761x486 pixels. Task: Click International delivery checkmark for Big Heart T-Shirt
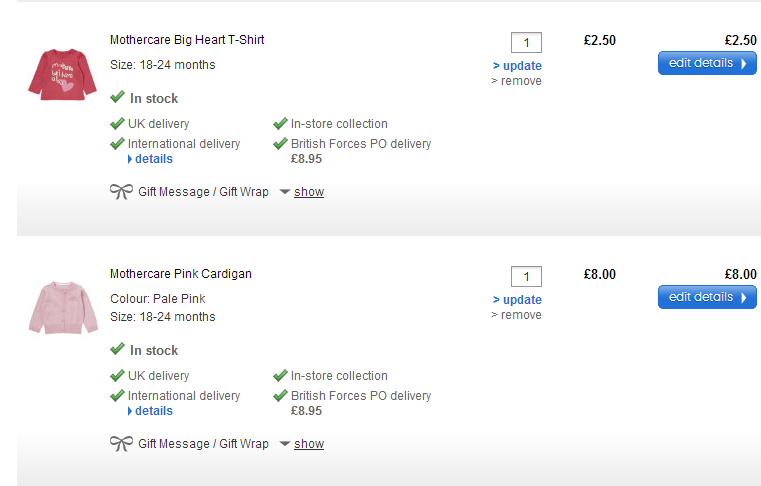pos(118,144)
